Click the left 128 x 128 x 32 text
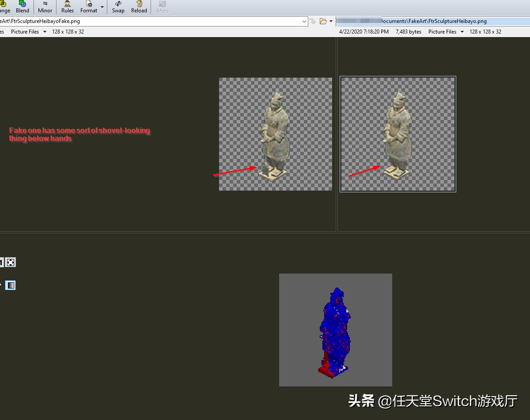Viewport: 530px width, 420px height. coord(68,32)
